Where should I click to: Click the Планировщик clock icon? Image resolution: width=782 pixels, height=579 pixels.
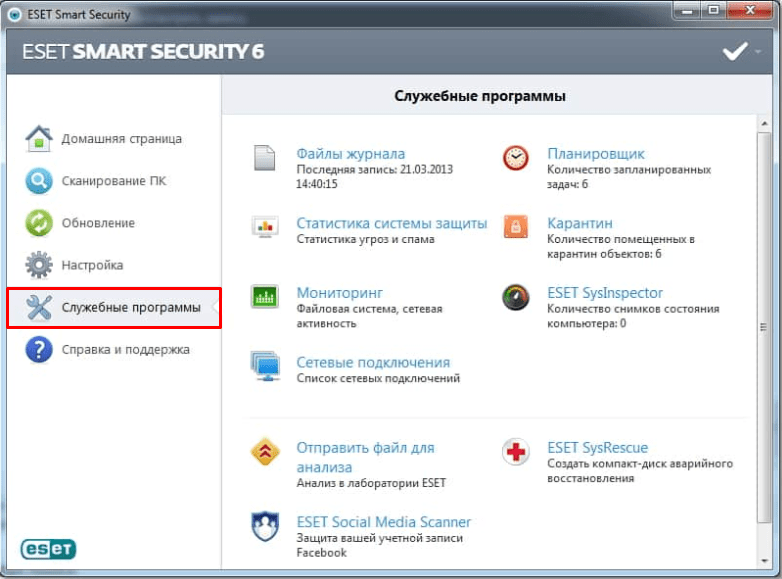(x=515, y=158)
